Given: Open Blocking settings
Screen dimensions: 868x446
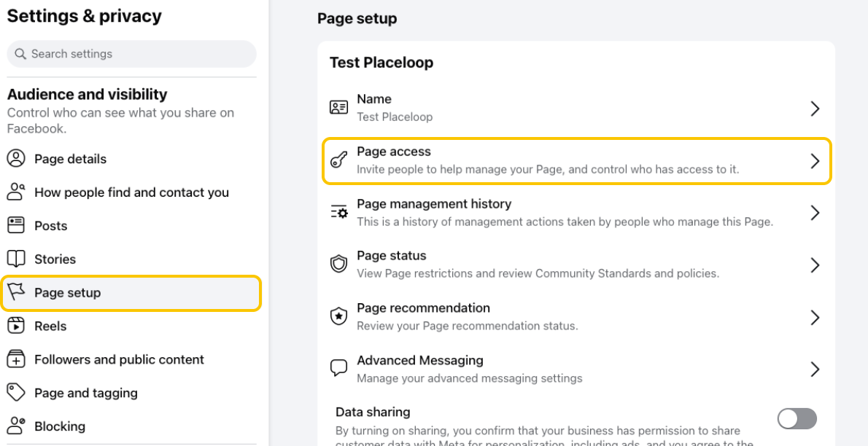Looking at the screenshot, I should pos(131,426).
